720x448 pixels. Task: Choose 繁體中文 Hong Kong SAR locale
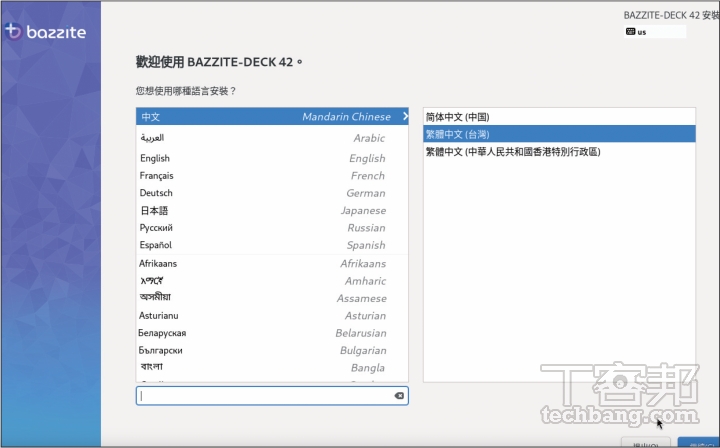point(559,151)
